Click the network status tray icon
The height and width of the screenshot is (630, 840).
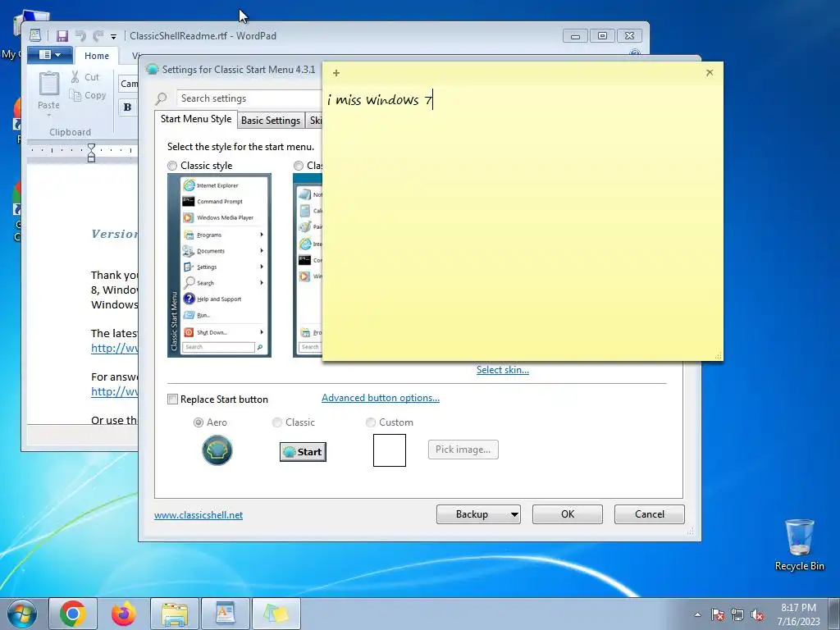pos(737,614)
